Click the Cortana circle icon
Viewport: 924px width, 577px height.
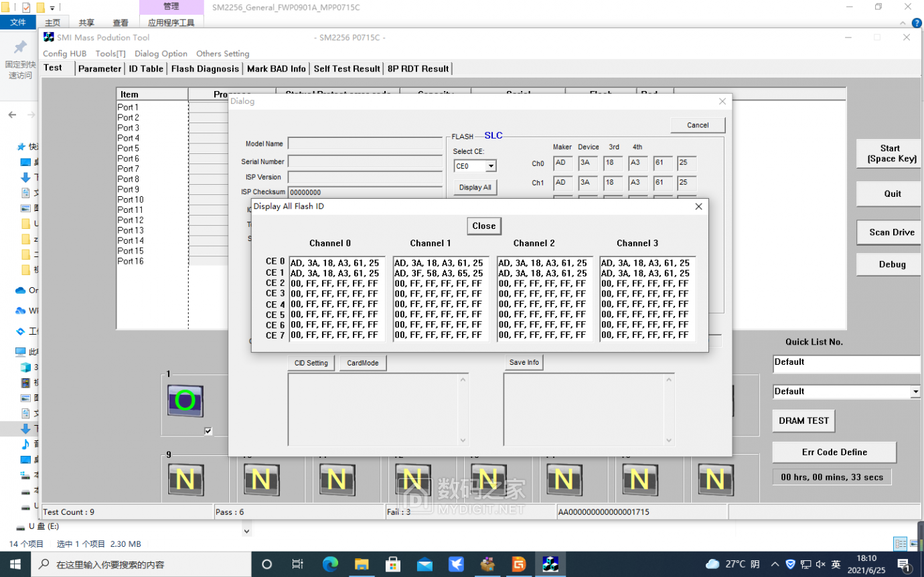[x=266, y=564]
